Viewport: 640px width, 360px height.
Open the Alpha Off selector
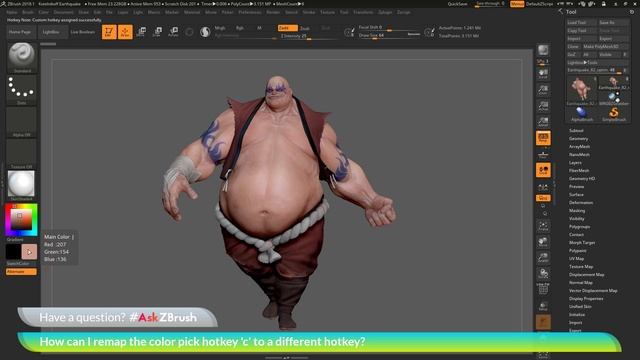pos(21,121)
